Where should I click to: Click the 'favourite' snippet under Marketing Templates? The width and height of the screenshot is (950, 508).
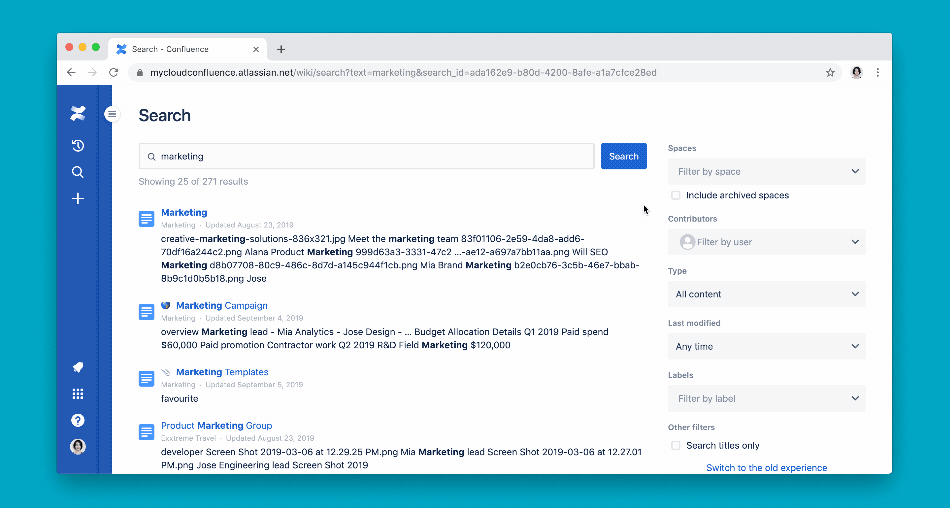click(x=179, y=398)
